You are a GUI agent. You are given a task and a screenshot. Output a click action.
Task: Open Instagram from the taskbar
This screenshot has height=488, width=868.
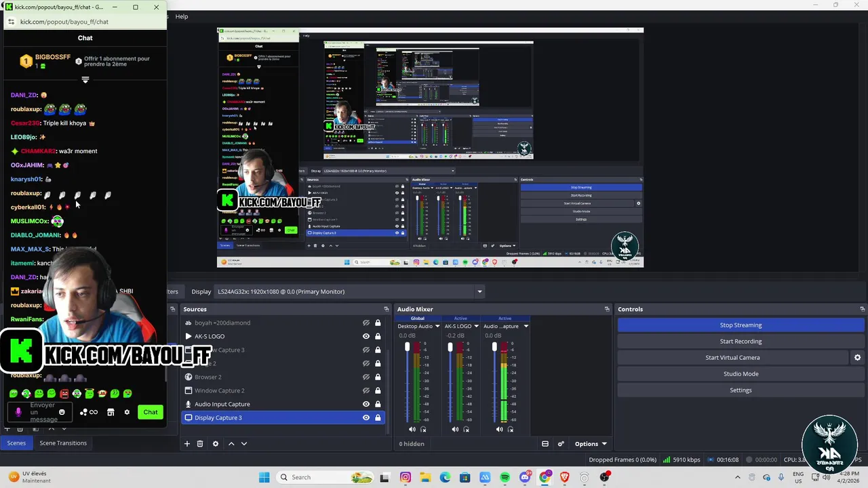click(406, 477)
